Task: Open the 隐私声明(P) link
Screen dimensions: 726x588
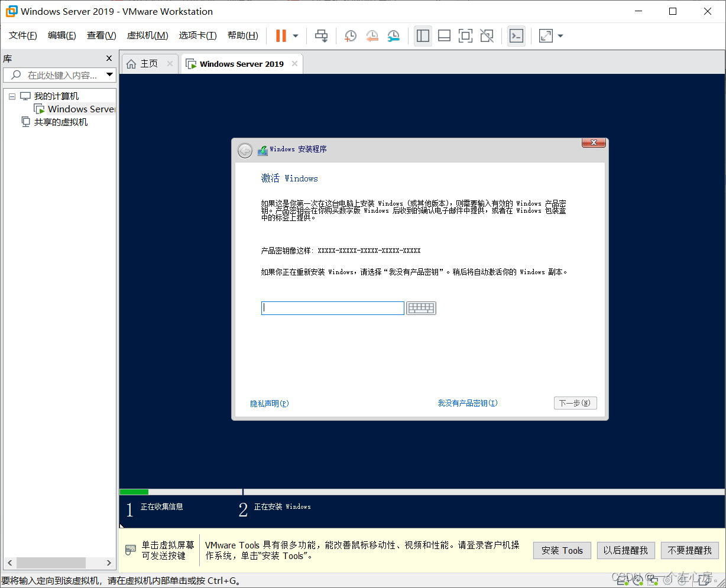Action: (x=270, y=404)
